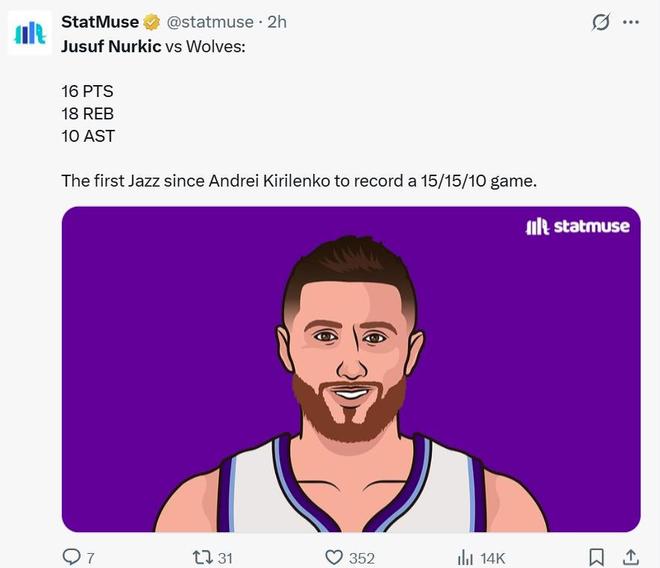Click the share post icon
The height and width of the screenshot is (568, 660).
tap(631, 557)
